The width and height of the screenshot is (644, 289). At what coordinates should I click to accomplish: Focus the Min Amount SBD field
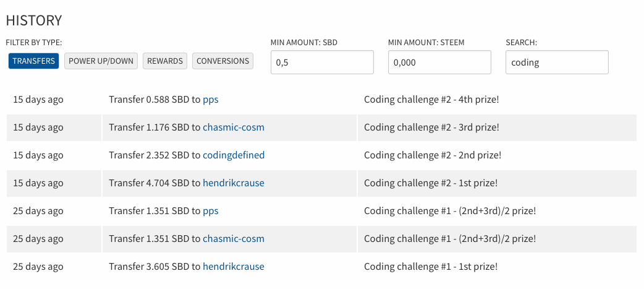pos(322,63)
